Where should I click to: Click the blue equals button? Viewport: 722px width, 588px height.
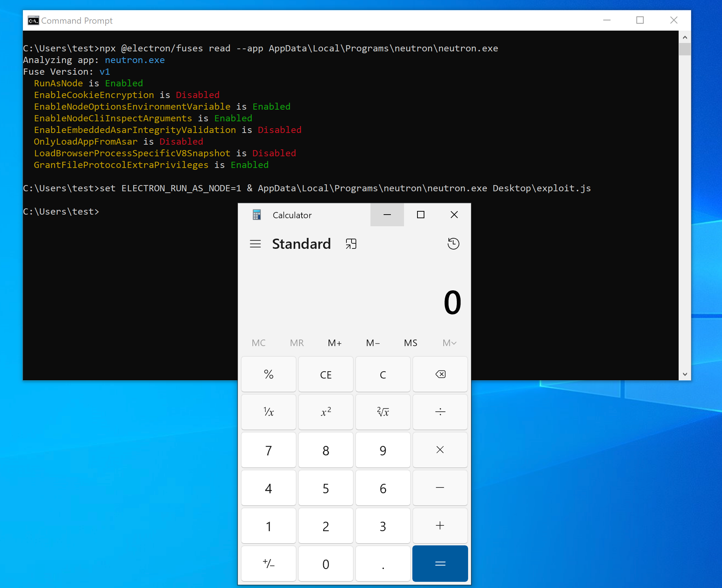pos(440,564)
